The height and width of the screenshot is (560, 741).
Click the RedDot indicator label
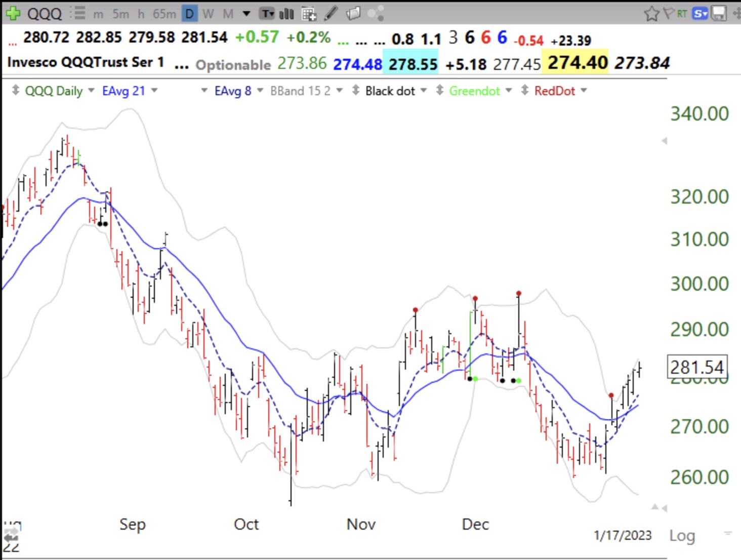pos(555,91)
